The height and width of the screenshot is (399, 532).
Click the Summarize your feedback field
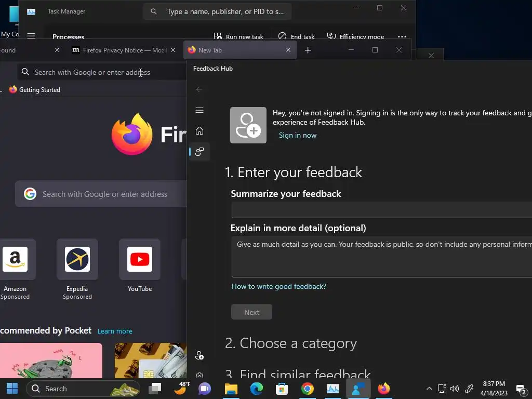[382, 210]
